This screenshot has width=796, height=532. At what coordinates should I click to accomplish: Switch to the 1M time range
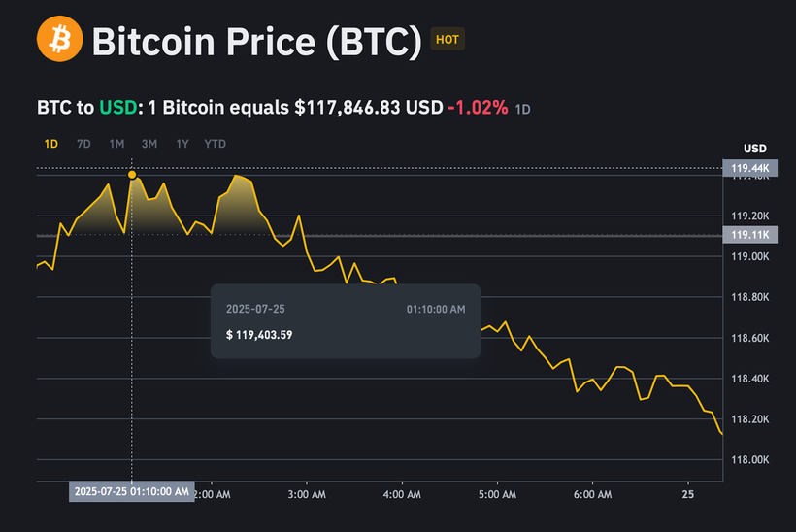116,144
